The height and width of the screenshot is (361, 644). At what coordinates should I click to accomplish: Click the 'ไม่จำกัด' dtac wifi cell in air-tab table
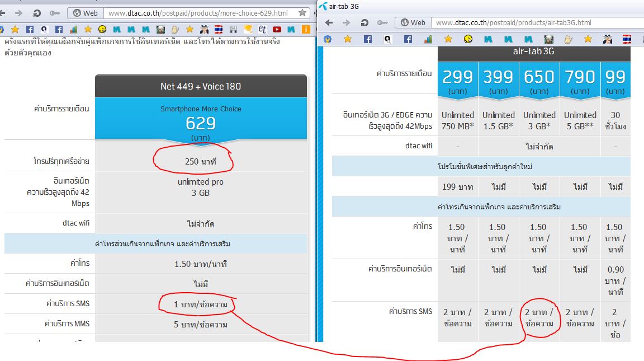(x=539, y=147)
